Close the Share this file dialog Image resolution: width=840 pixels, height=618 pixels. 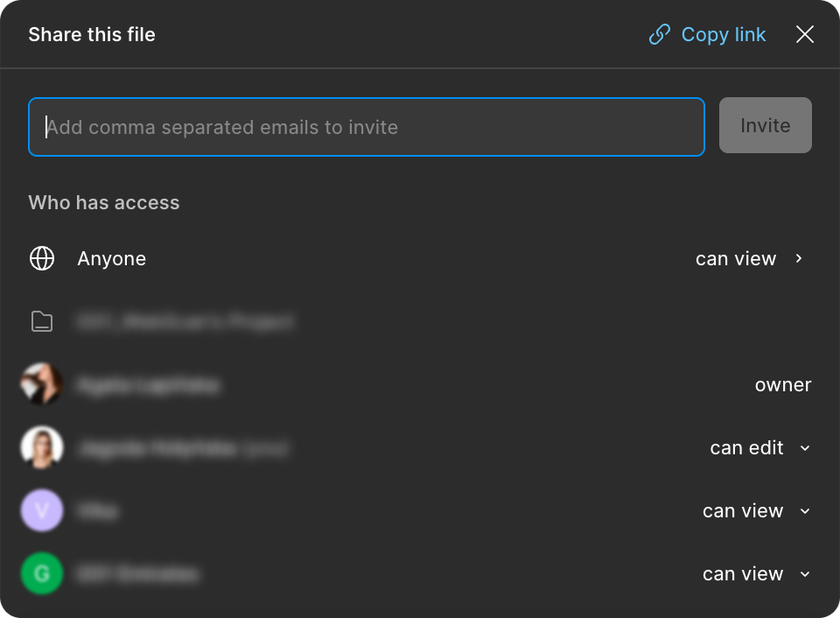[804, 34]
